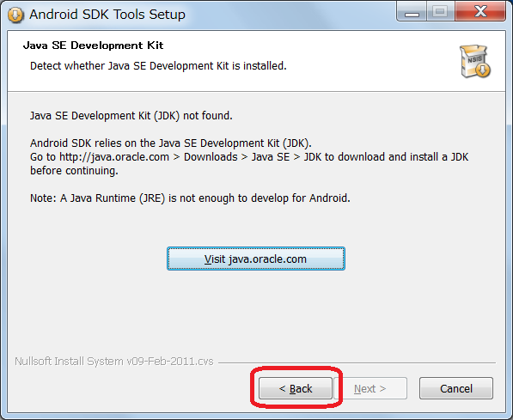Image resolution: width=513 pixels, height=420 pixels.
Task: Click the 'Android SDK relies on' text line
Action: [171, 143]
